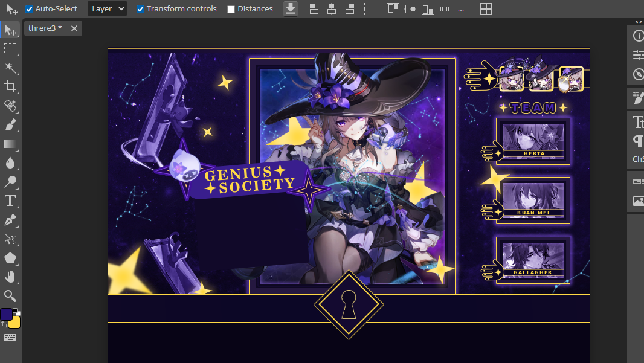Click the download export button
This screenshot has height=363, width=644.
pos(291,9)
